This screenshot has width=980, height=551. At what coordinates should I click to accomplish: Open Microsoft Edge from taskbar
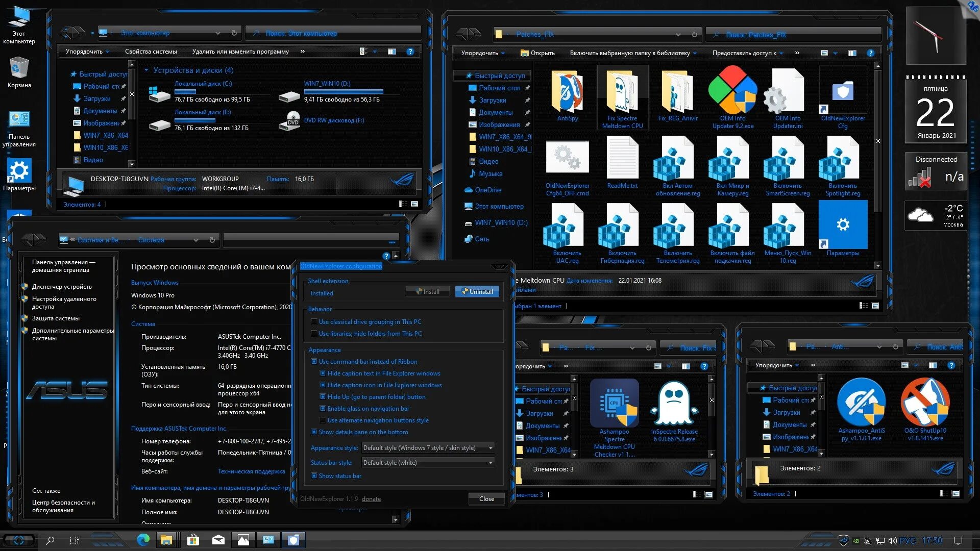click(143, 540)
